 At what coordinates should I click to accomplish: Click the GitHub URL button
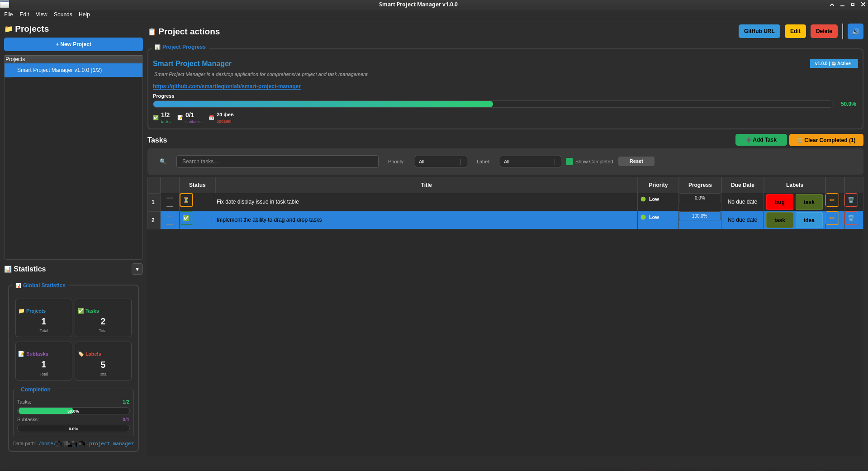pyautogui.click(x=759, y=31)
